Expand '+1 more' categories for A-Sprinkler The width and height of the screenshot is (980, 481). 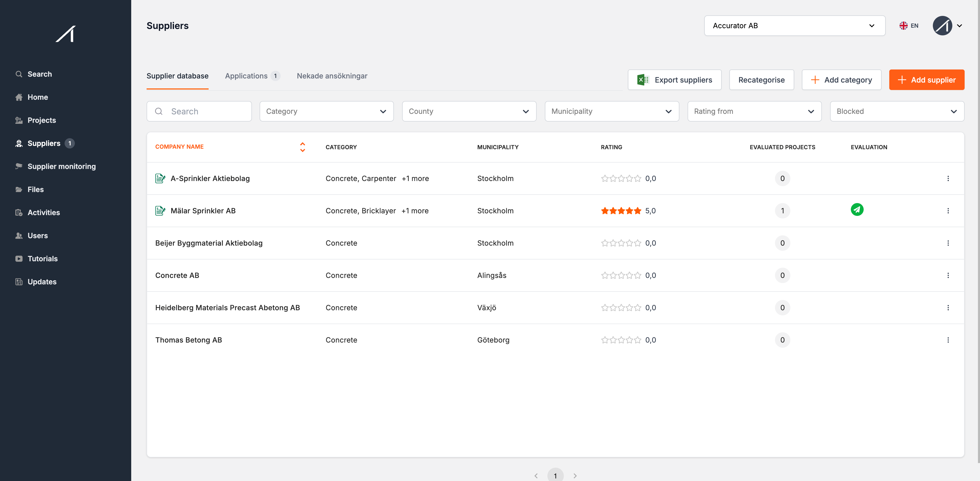coord(415,178)
